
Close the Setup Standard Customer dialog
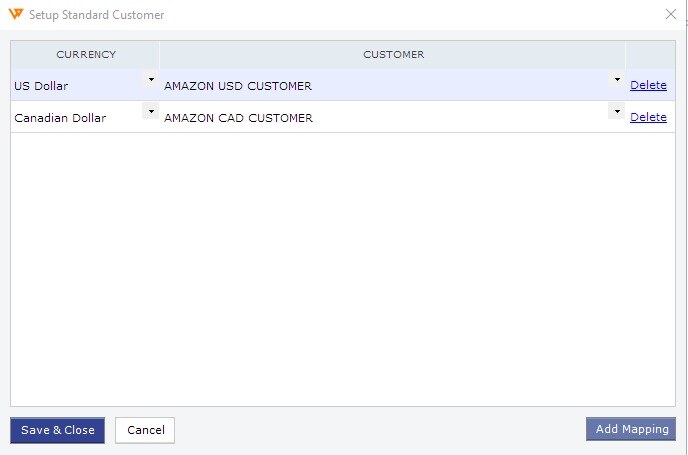point(670,14)
